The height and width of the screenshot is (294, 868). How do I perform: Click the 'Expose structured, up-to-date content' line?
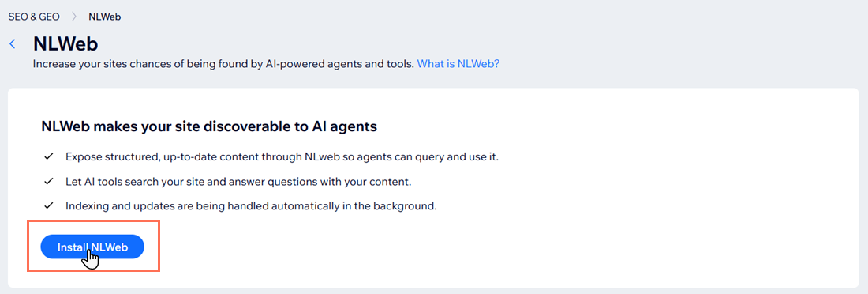click(282, 156)
